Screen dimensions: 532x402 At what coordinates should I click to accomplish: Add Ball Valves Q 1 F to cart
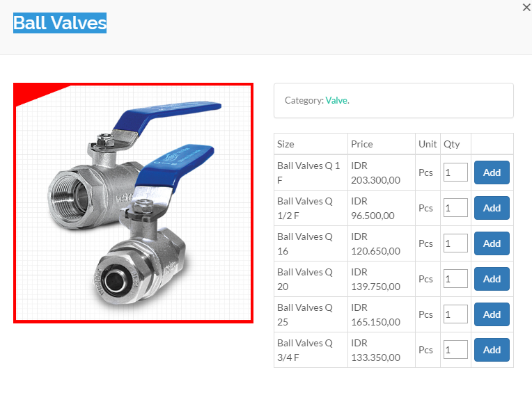(492, 172)
